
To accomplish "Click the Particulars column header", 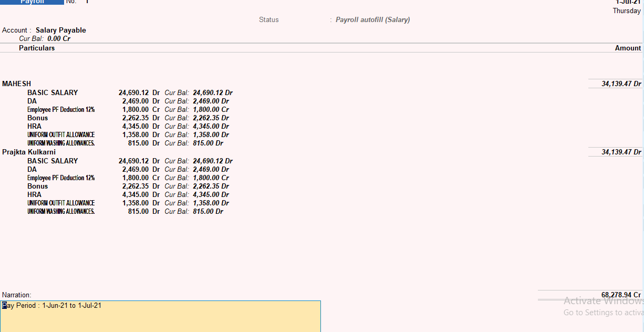I will click(x=36, y=48).
